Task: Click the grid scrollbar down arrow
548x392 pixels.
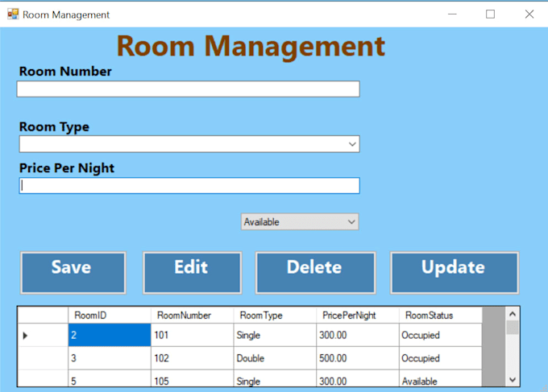Action: [x=513, y=379]
